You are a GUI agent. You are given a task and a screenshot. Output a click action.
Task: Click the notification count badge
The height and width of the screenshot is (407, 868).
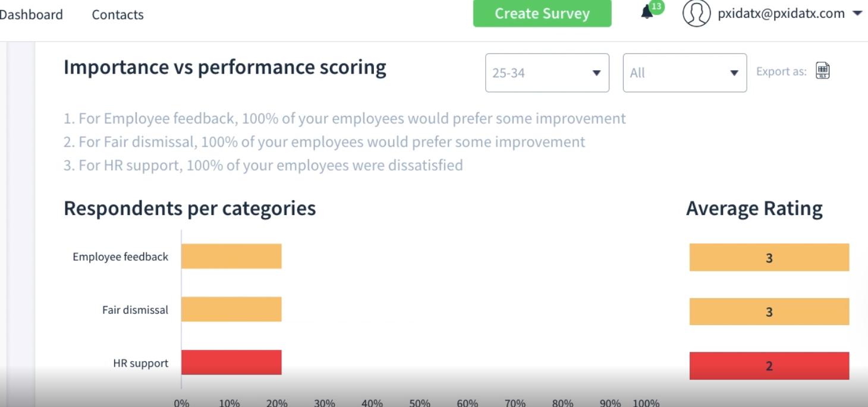pos(656,7)
